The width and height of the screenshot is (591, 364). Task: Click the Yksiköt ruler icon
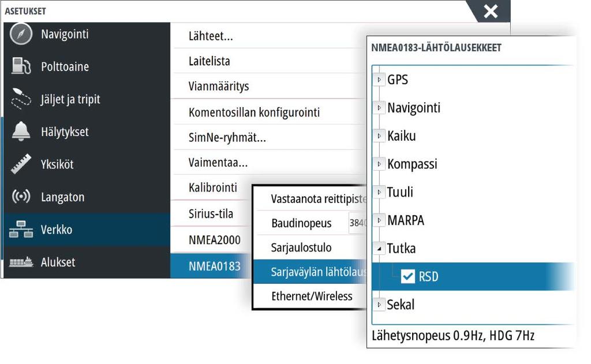click(21, 164)
